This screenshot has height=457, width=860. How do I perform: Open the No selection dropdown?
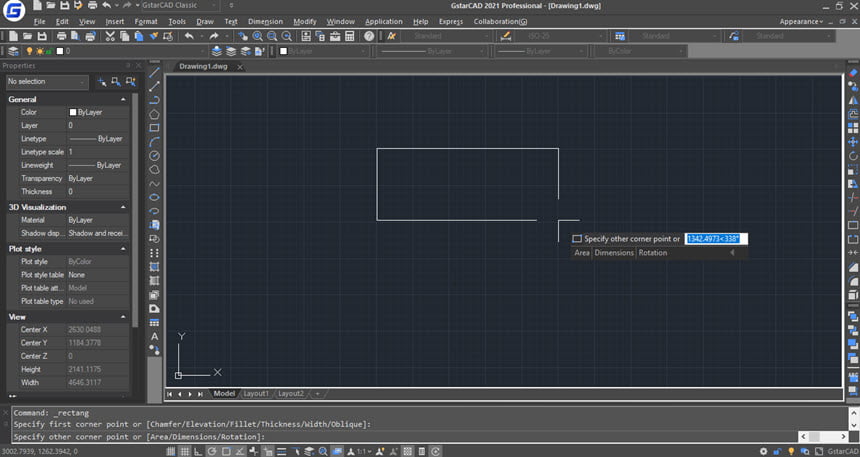tap(47, 82)
